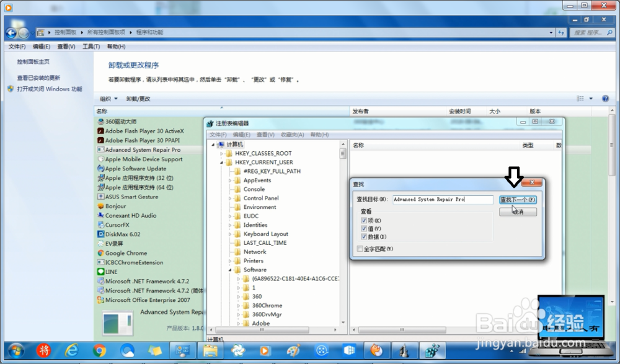Toggle the 值(V) checkbox
The height and width of the screenshot is (364, 620).
[364, 229]
